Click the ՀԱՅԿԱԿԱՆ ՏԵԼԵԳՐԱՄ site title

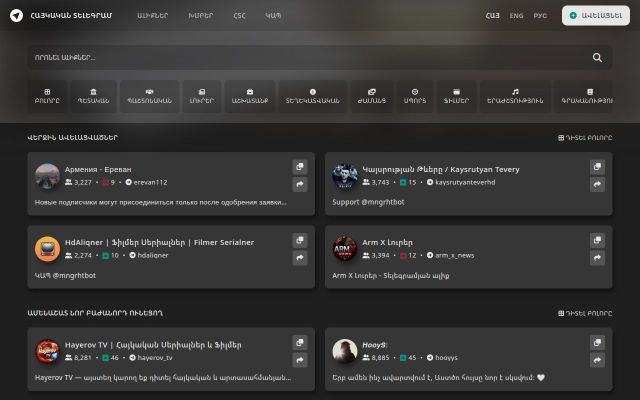tap(71, 16)
